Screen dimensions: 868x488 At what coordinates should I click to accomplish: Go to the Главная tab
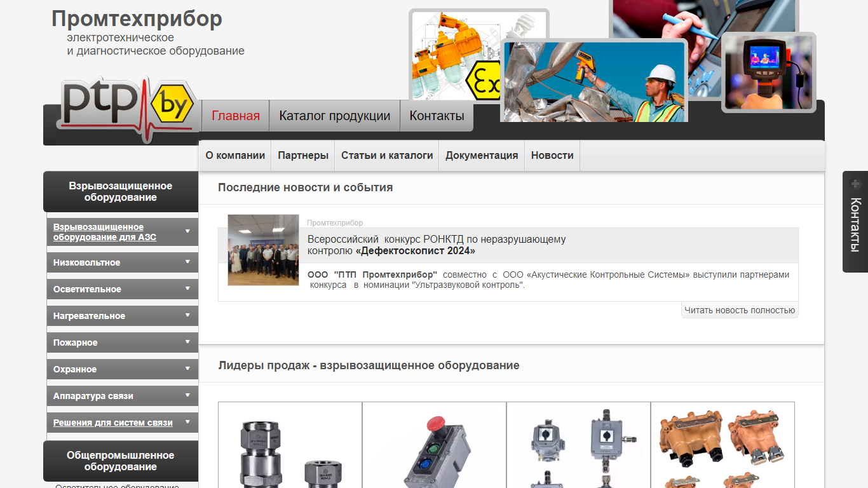[236, 116]
